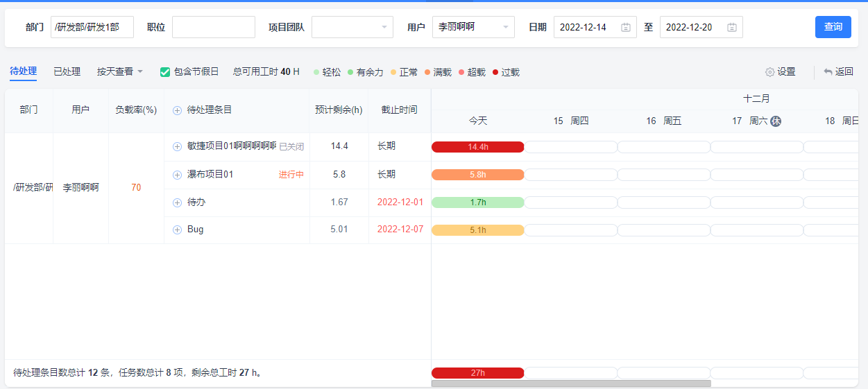The image size is (868, 389).
Task: Open the 按天查看 view dropdown
Action: click(120, 71)
